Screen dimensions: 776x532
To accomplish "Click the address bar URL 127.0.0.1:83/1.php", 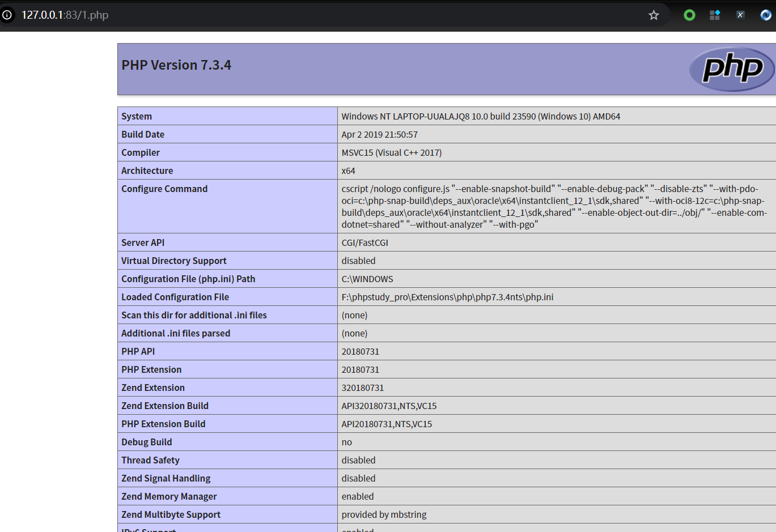I will (65, 15).
